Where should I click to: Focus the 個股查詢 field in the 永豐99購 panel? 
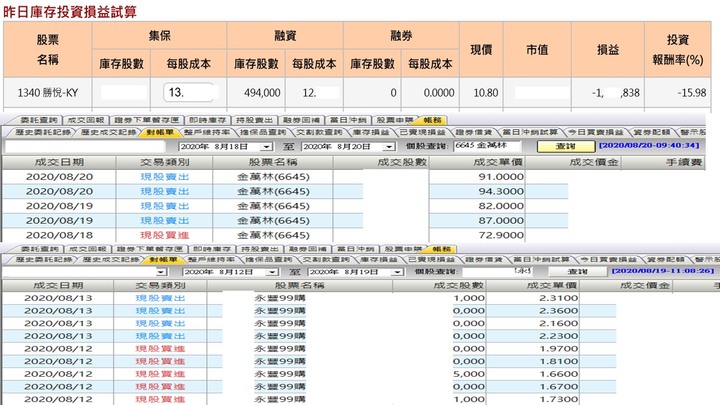497,271
